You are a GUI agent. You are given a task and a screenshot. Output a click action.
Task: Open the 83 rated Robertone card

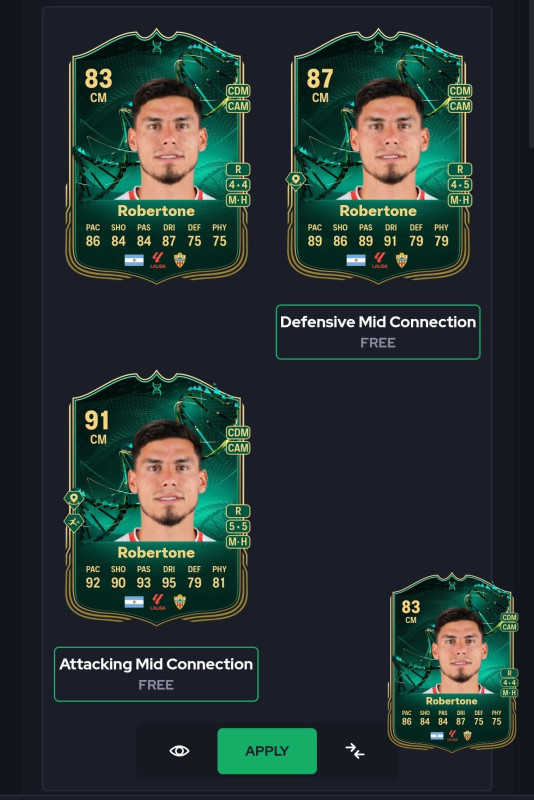[157, 156]
